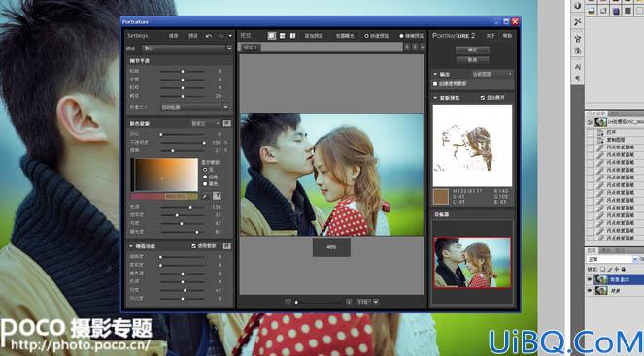Viewport: 644px width, 356px height.
Task: Enable 创建透明蒙版 checkbox
Action: click(435, 84)
